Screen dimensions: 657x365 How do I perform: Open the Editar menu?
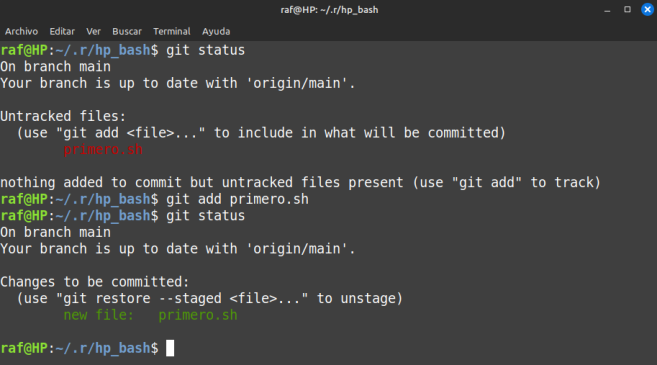(x=62, y=31)
